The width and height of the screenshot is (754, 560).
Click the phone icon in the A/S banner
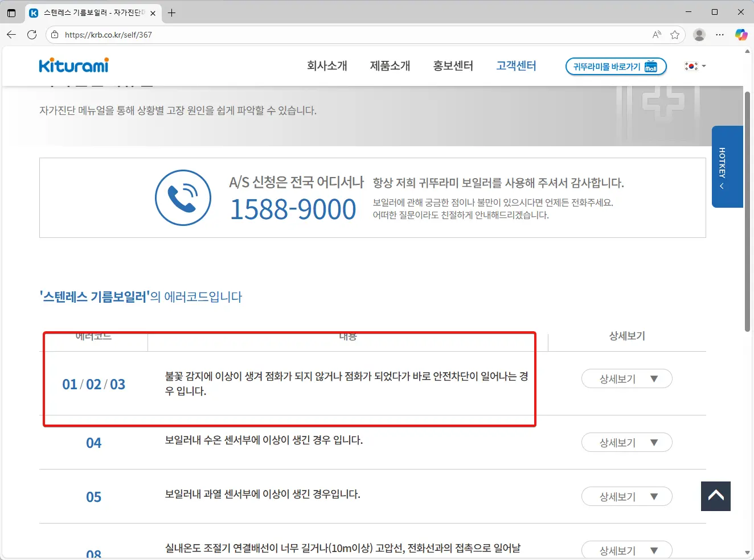(x=183, y=197)
